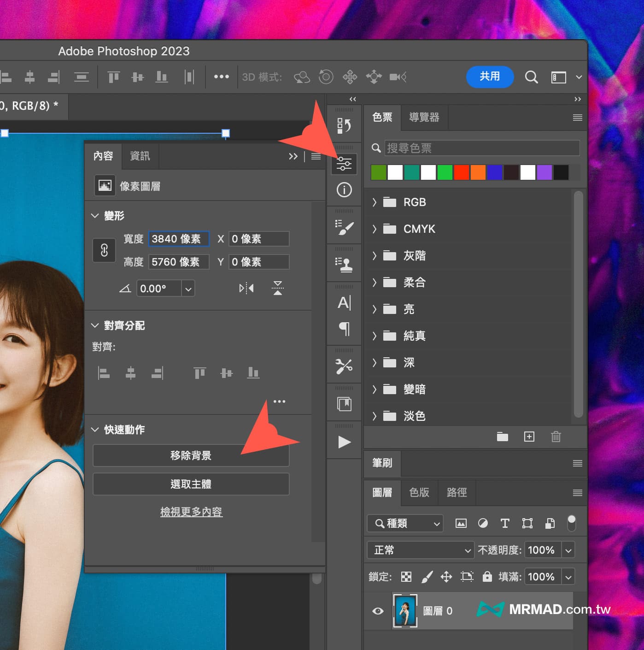Delete swatch with the trash icon

556,437
